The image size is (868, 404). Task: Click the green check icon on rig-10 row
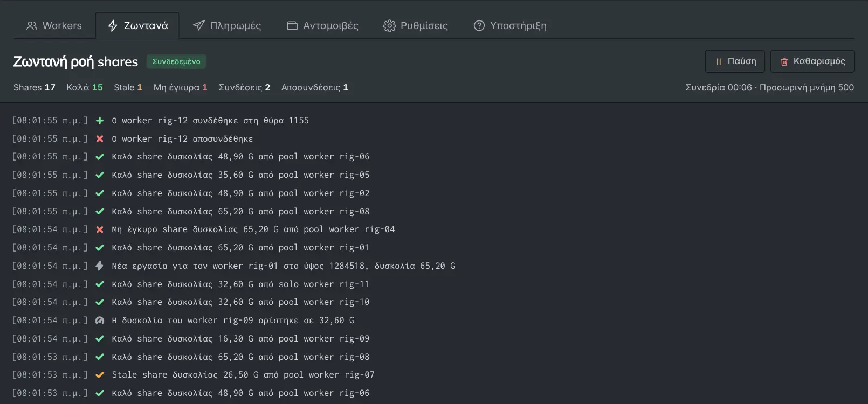[100, 302]
